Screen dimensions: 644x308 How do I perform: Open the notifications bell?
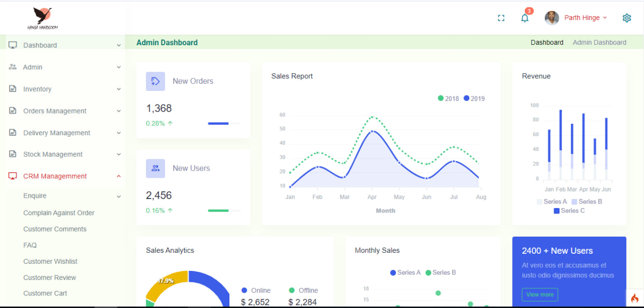(x=525, y=18)
